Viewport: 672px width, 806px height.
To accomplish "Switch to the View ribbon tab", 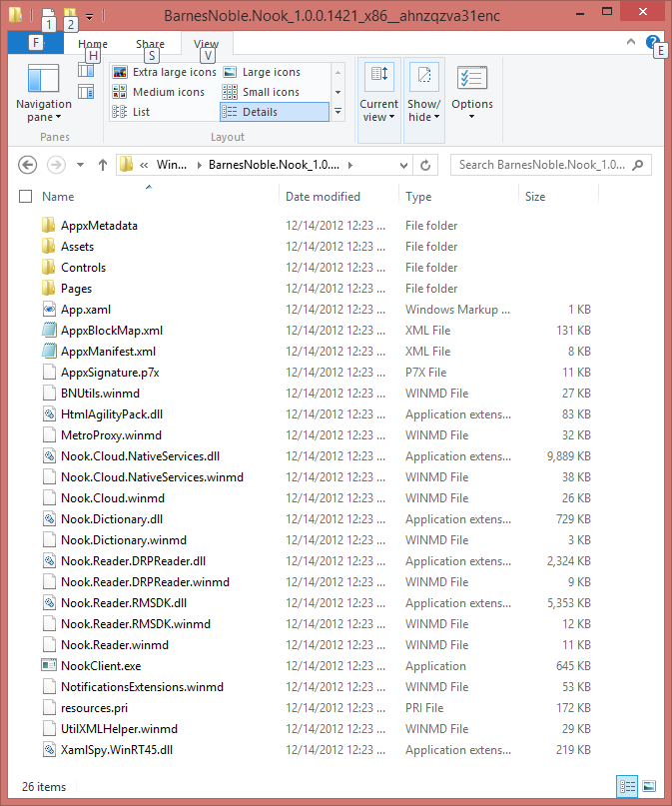I will (x=206, y=44).
